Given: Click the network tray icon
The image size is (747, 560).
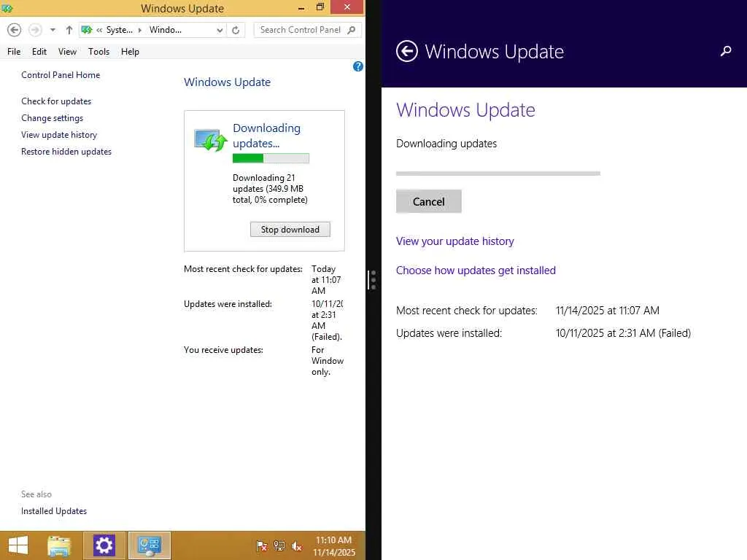Looking at the screenshot, I should click(x=279, y=546).
